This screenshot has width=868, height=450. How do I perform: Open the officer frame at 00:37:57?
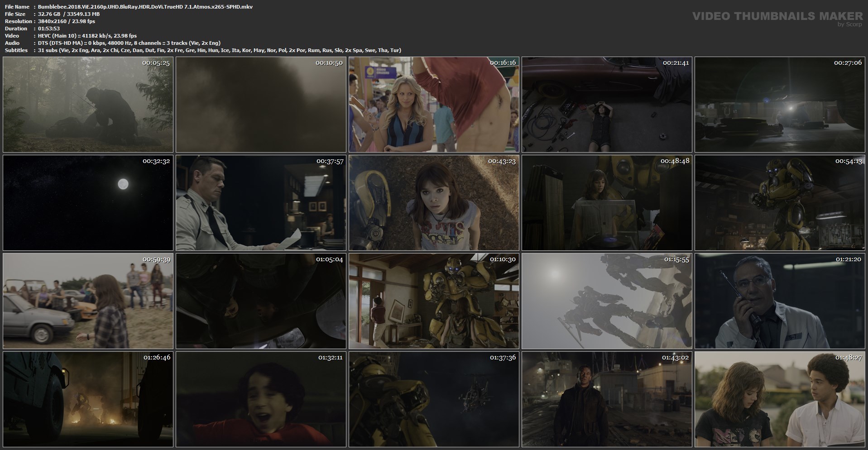pyautogui.click(x=261, y=203)
